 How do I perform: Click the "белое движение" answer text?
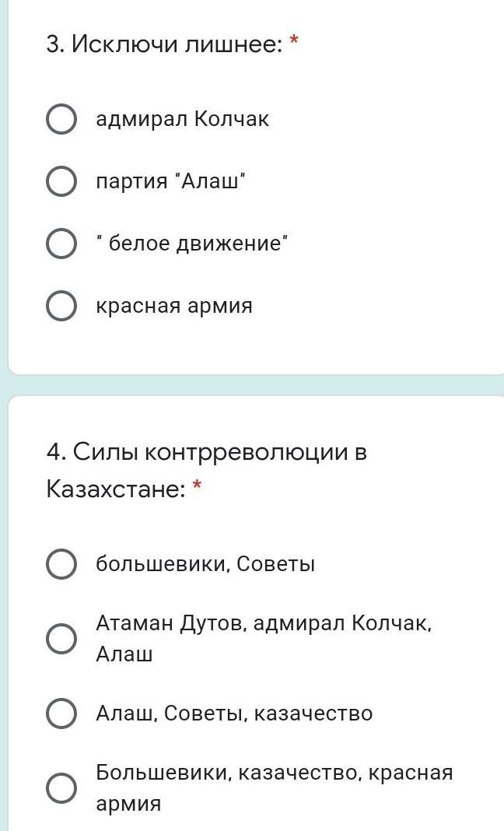(191, 244)
